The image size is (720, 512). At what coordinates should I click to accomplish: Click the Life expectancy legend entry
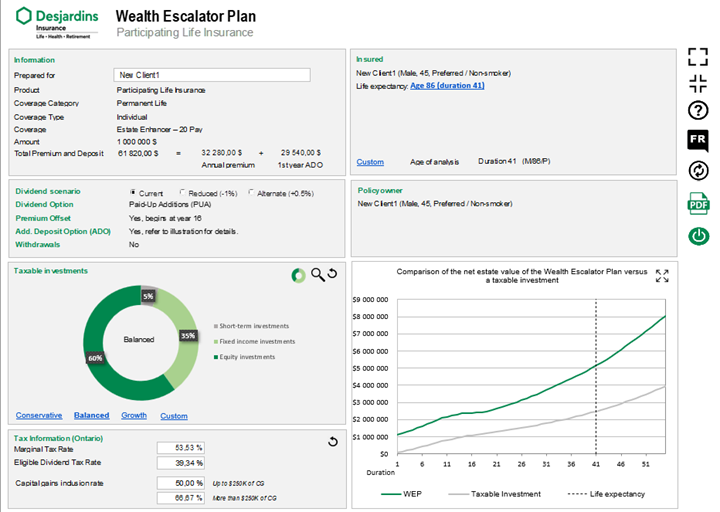606,494
